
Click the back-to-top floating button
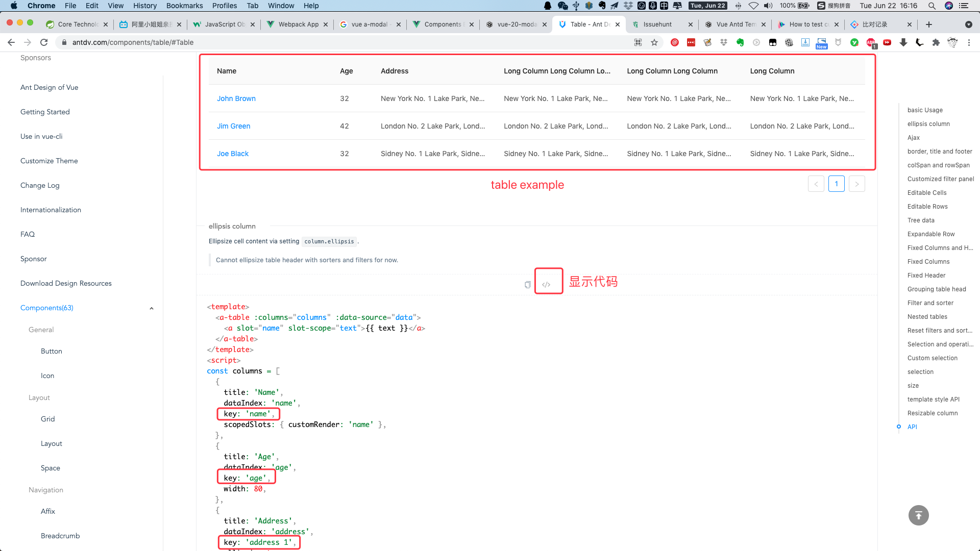[918, 515]
